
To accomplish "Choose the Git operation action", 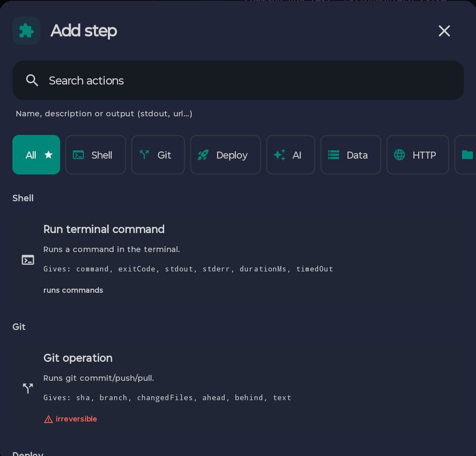I will click(x=238, y=388).
